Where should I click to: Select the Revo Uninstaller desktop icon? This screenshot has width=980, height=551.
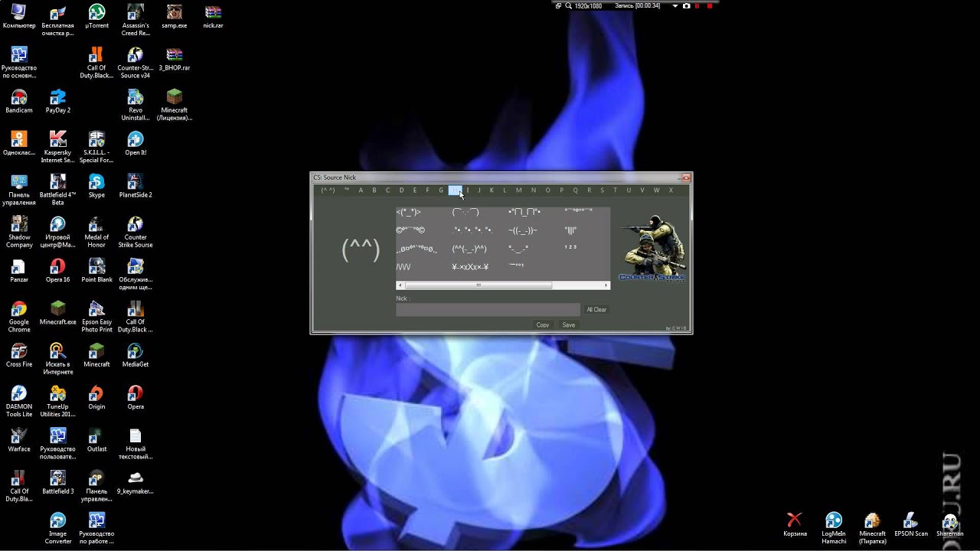[x=136, y=106]
